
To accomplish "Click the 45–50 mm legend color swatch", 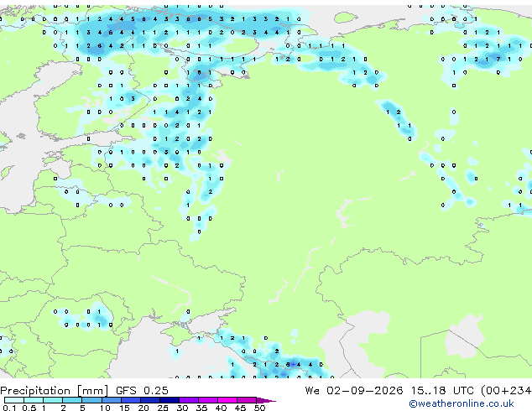I will (x=247, y=400).
